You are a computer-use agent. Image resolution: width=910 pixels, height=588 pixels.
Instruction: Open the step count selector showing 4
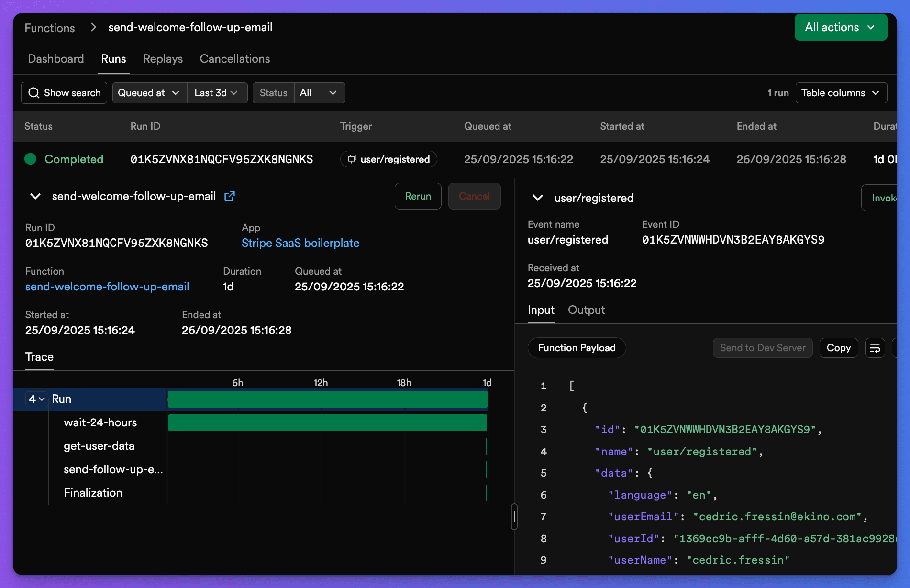point(35,399)
